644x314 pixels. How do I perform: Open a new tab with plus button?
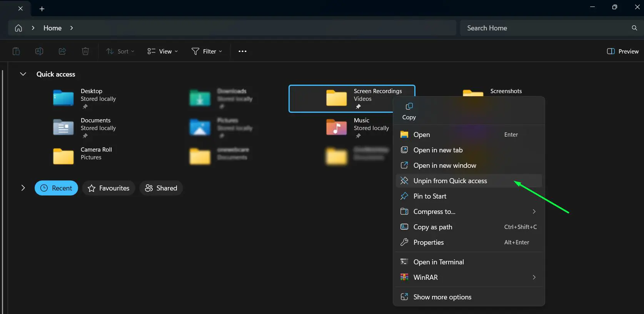(x=42, y=8)
